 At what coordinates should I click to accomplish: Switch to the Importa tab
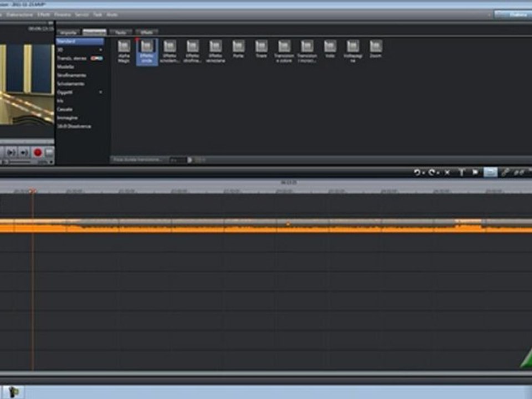click(69, 32)
